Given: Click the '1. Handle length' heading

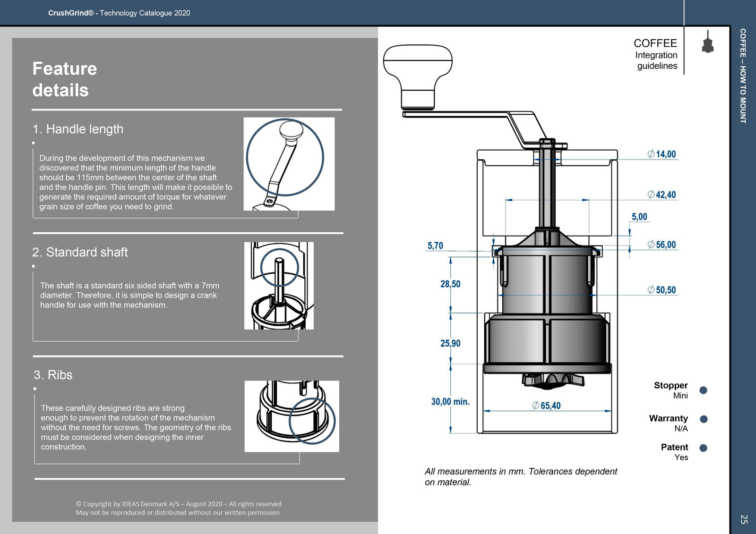Looking at the screenshot, I should click(78, 129).
